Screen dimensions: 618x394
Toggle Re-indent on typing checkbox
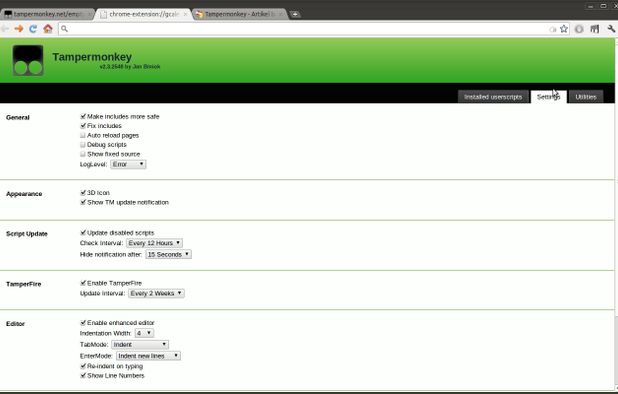point(83,366)
